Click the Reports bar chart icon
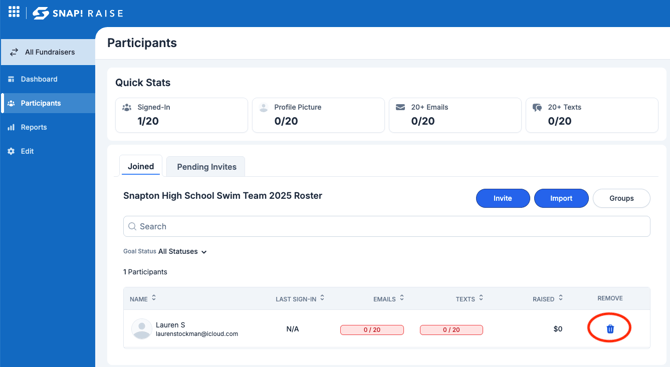Screen dimensions: 670x367 [x=11, y=127]
